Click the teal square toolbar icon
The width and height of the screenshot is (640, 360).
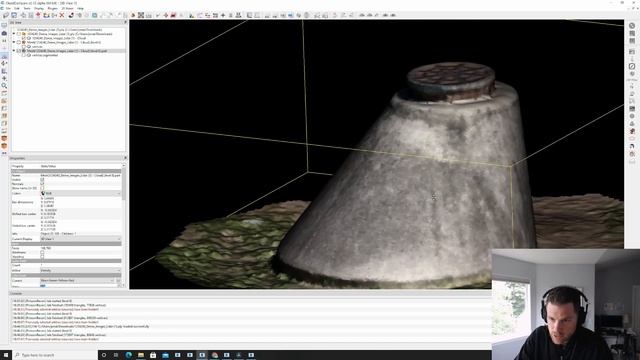click(x=94, y=15)
